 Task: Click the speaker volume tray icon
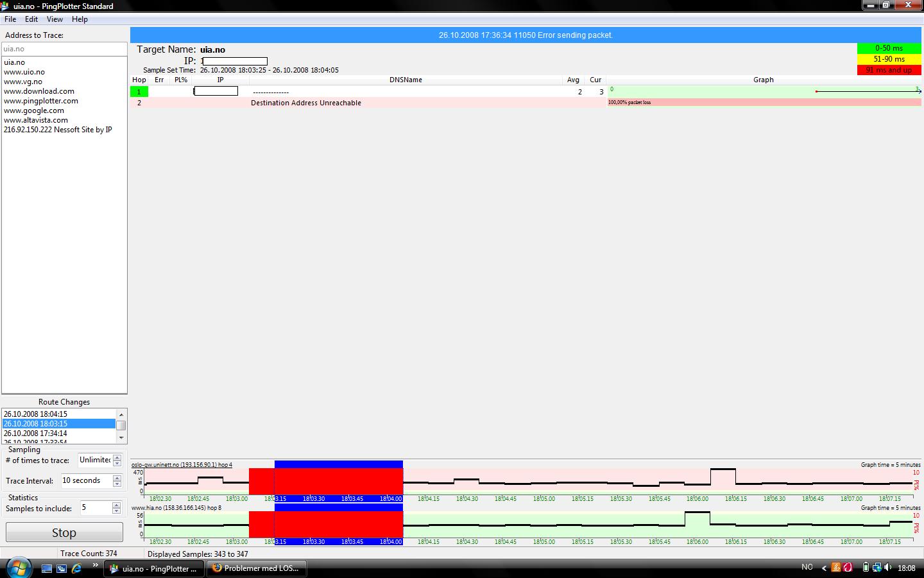[887, 568]
